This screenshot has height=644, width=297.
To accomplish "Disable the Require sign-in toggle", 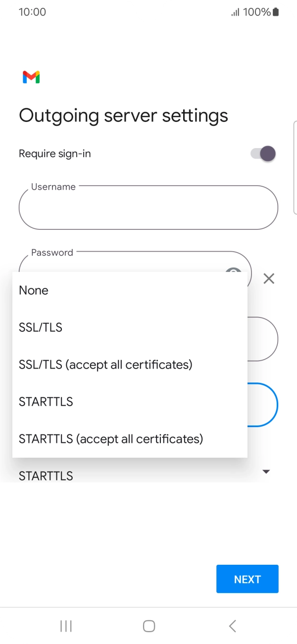I will [x=262, y=154].
